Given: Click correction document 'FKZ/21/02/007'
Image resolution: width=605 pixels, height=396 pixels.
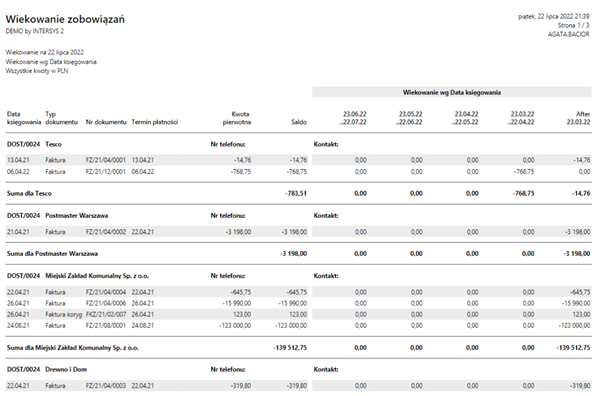Looking at the screenshot, I should (x=106, y=315).
